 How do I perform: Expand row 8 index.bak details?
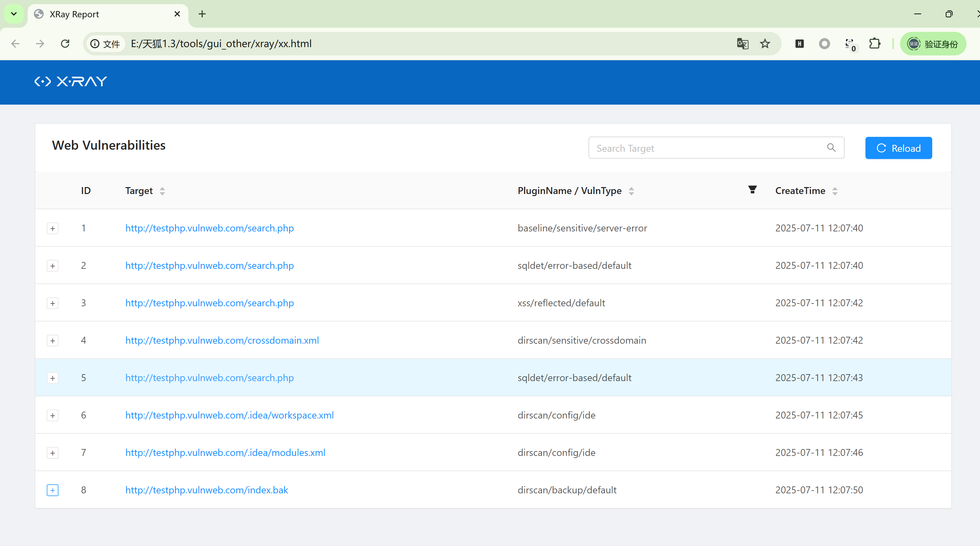coord(53,491)
